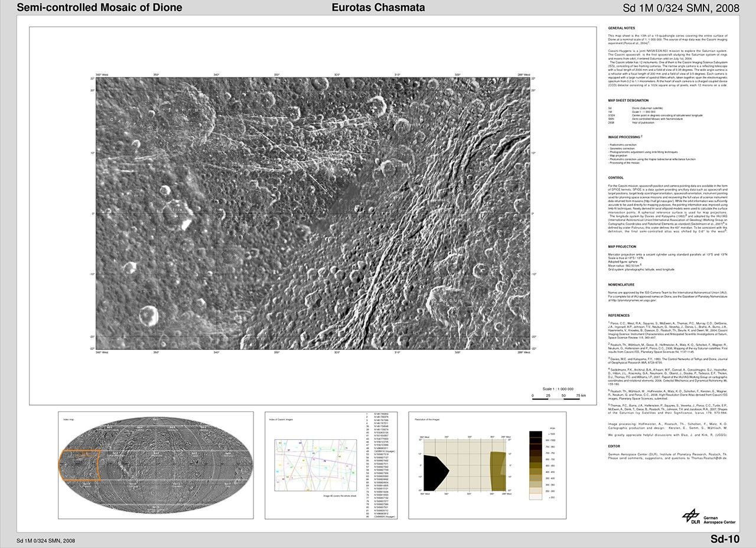Click the planetarynames.wr.usgs.gov link in Nomenclature
The width and height of the screenshot is (756, 548).
pyautogui.click(x=632, y=300)
